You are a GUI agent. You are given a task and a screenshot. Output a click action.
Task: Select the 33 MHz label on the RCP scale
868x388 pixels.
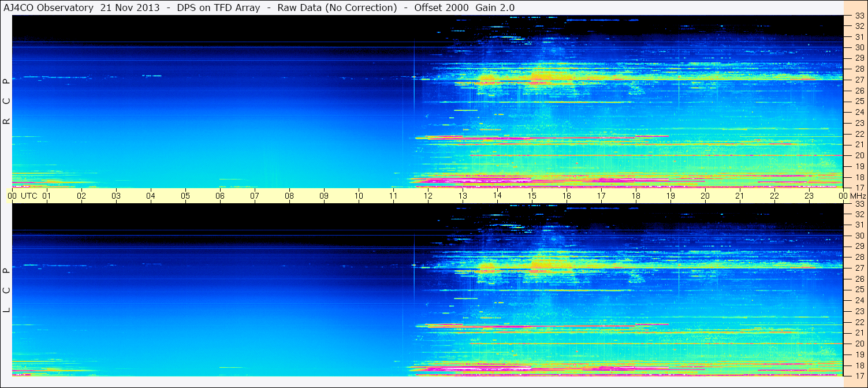[x=859, y=16]
